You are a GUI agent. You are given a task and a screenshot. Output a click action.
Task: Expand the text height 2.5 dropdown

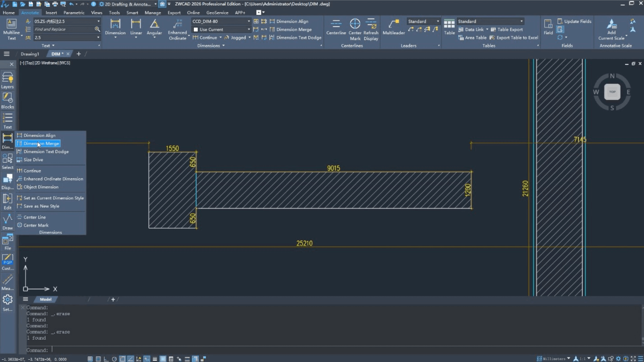(x=98, y=38)
